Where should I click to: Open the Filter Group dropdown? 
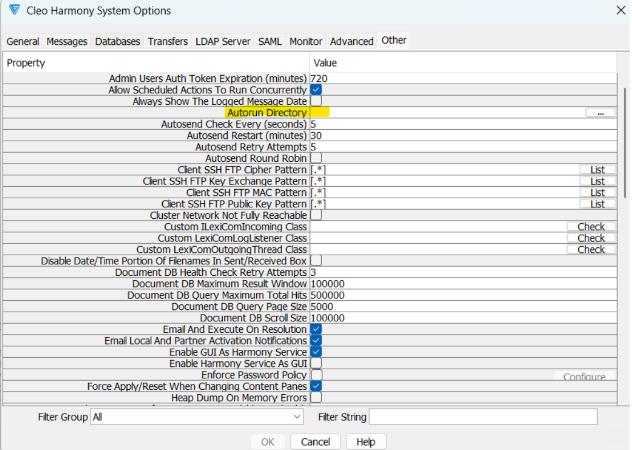pos(197,417)
